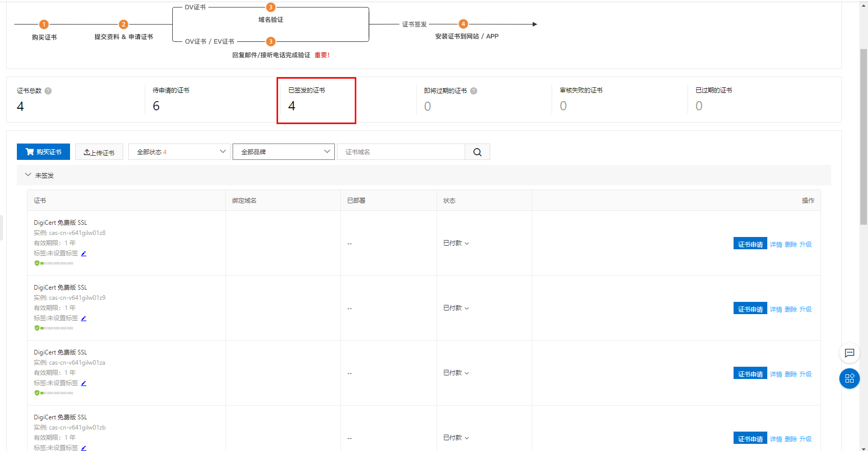The height and width of the screenshot is (451, 868).
Task: Select the 审核失败的证书 stat card
Action: pos(620,100)
